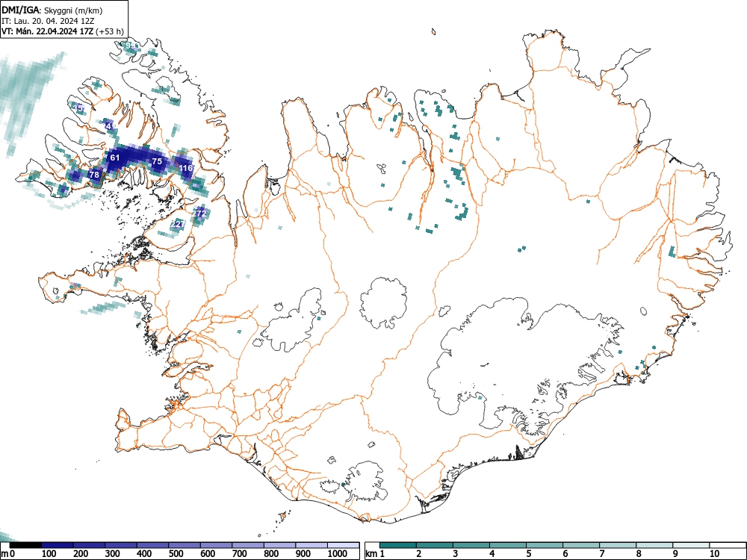Click the 900–1000 m pale lavender swatch
Screen dimensions: 747x560
(x=311, y=545)
